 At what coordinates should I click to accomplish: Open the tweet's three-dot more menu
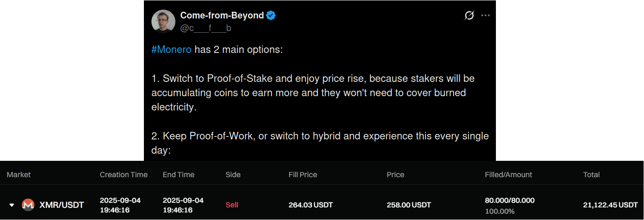pyautogui.click(x=485, y=16)
